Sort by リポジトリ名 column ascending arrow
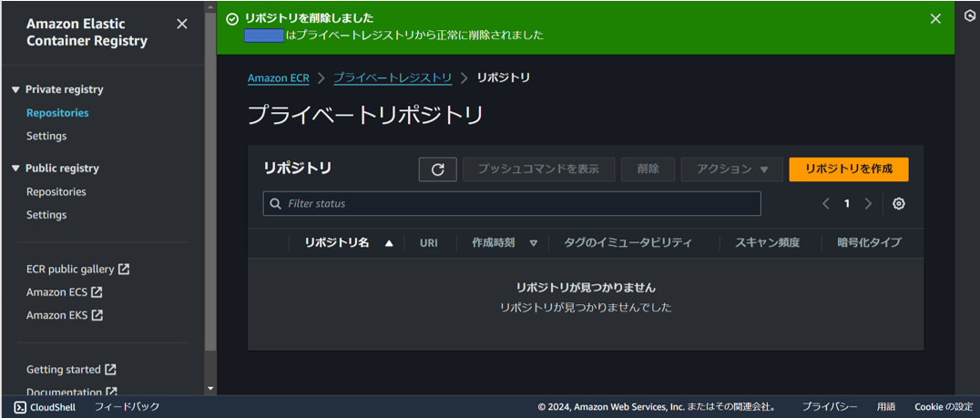 390,244
